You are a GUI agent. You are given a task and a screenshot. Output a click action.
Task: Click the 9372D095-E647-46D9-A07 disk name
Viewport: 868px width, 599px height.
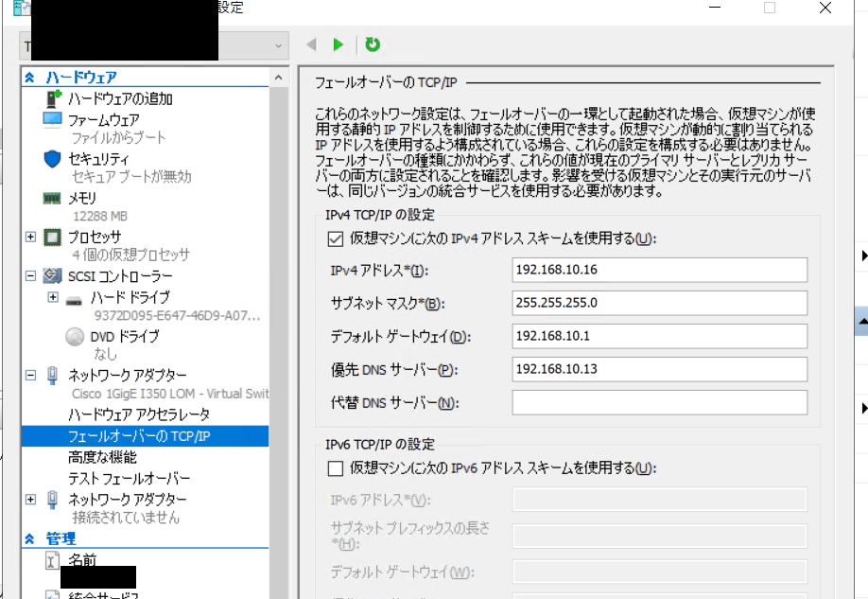point(177,316)
